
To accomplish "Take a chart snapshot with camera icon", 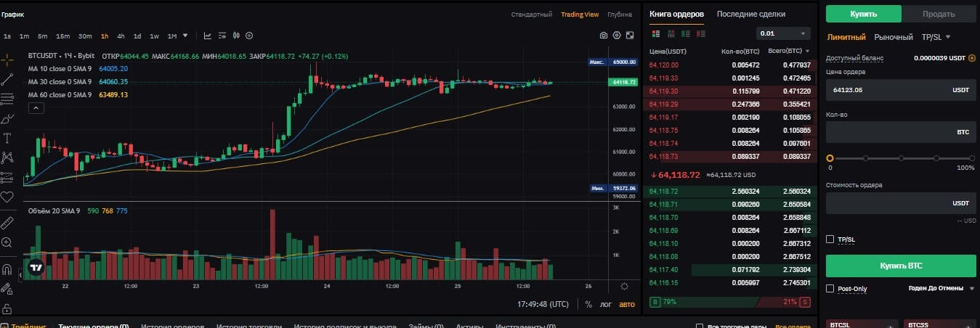I will click(603, 35).
